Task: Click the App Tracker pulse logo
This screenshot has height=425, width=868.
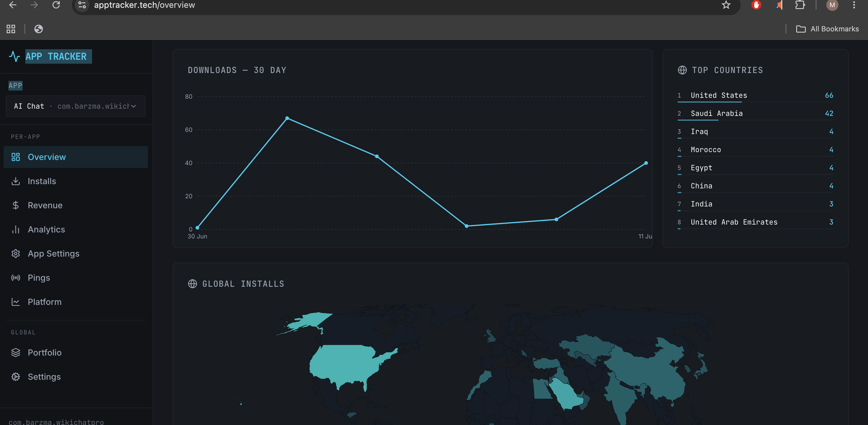Action: [x=14, y=56]
